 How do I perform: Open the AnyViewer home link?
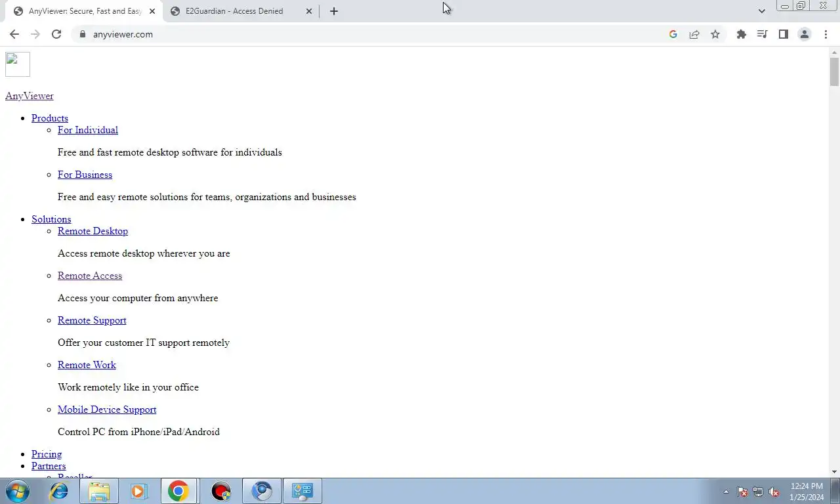[x=30, y=96]
